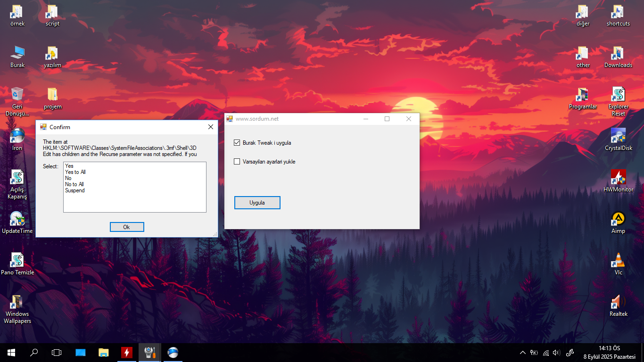Show hidden system tray icons chevron
The height and width of the screenshot is (362, 644).
(522, 353)
